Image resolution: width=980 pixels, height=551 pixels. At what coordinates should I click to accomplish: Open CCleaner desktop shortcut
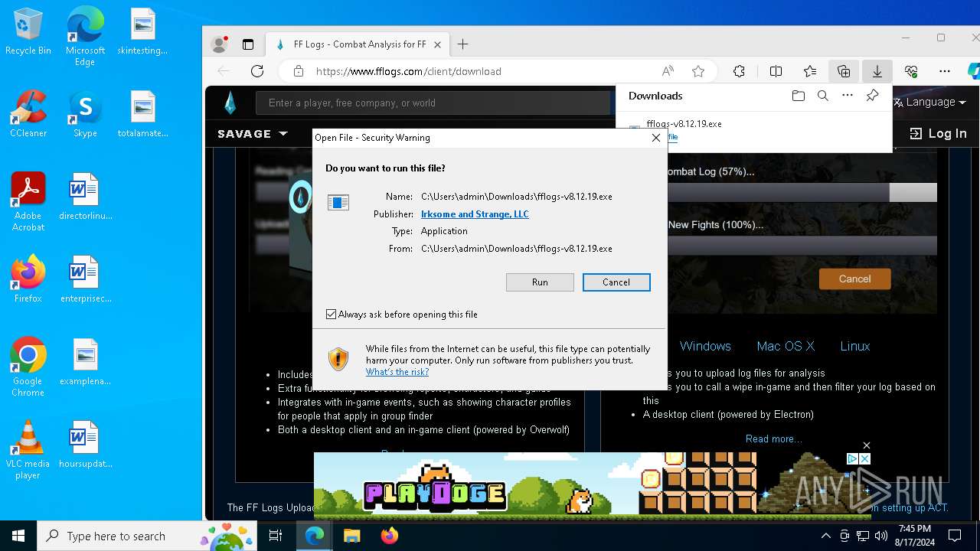click(x=28, y=113)
